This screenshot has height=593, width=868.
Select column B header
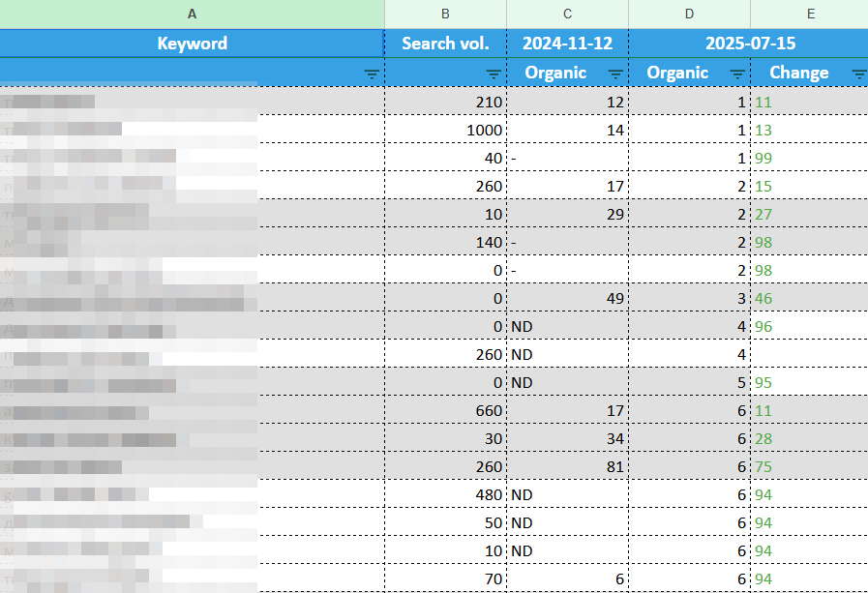(445, 14)
